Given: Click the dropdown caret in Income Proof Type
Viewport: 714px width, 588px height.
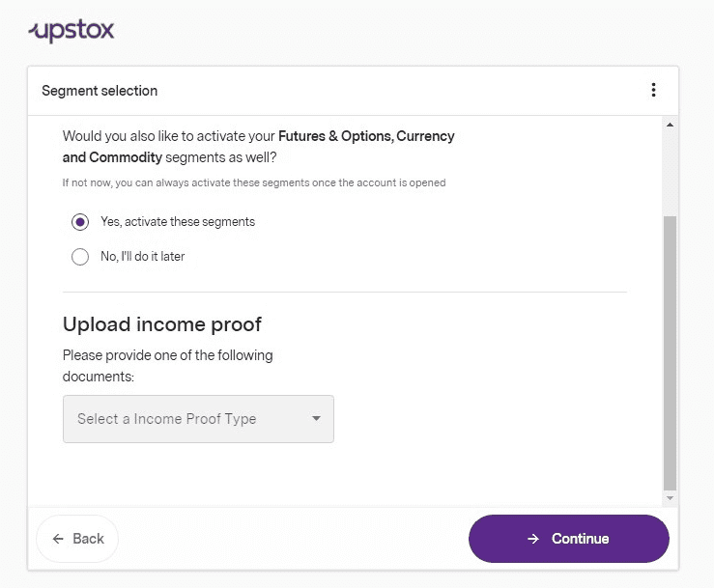Looking at the screenshot, I should coord(316,418).
